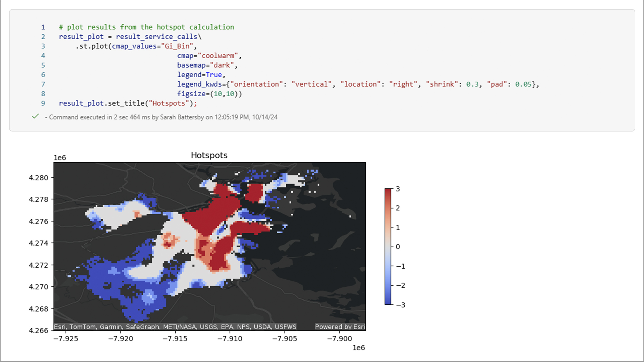Click the "dark" basemap value
The height and width of the screenshot is (362, 644).
click(x=222, y=65)
